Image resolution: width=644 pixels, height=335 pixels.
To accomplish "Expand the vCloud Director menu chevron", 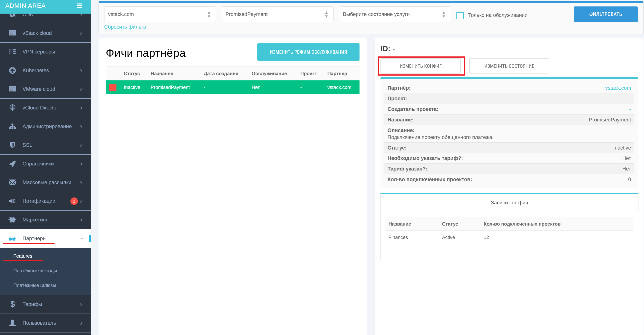I will (x=81, y=108).
